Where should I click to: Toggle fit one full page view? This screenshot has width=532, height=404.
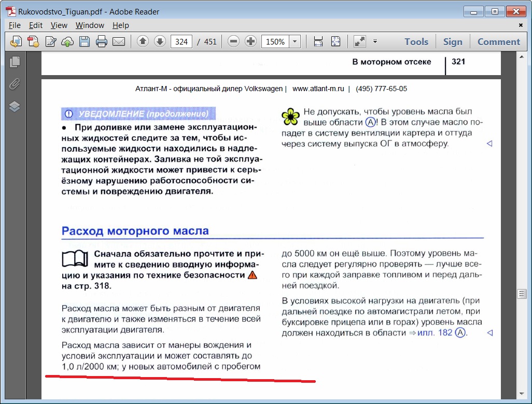click(x=336, y=42)
